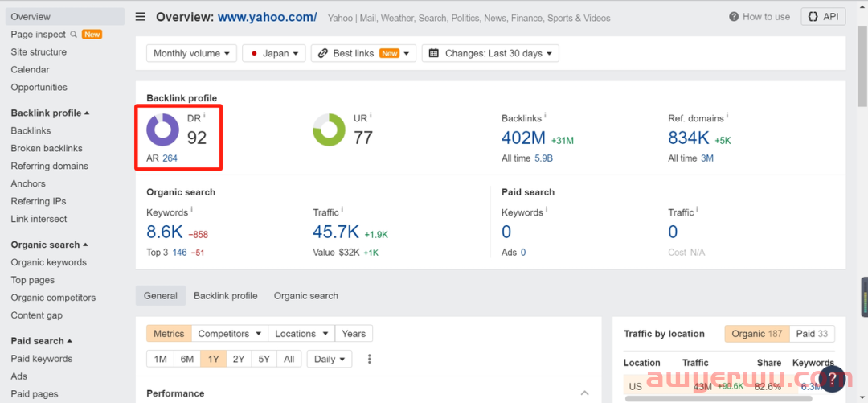Viewport: 868px width, 403px height.
Task: Select the Years chart tab
Action: [354, 334]
